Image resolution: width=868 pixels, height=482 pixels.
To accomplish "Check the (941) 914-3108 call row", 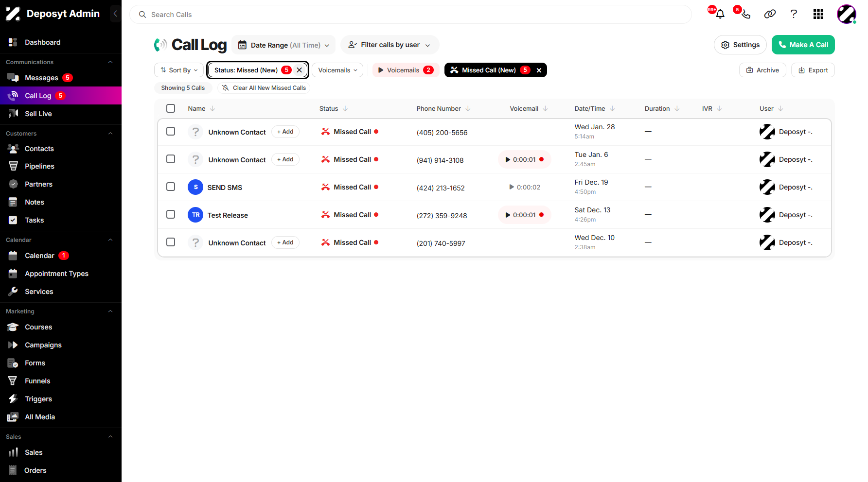I will pos(171,159).
